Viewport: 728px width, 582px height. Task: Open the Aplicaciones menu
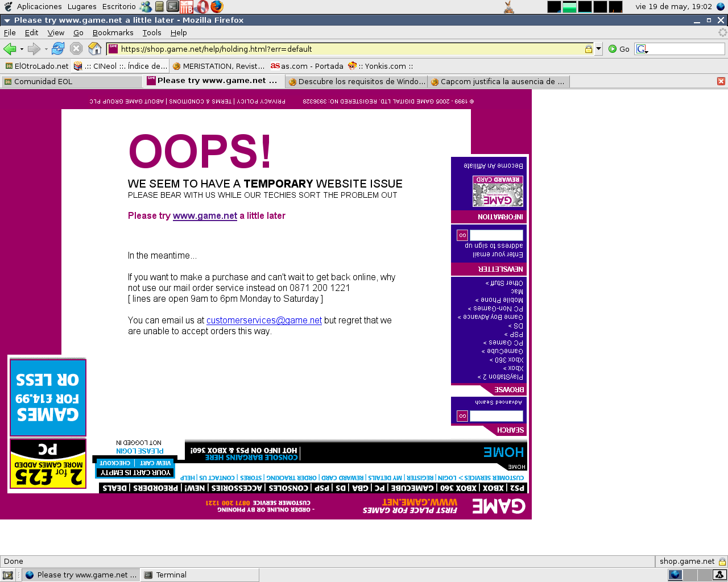tap(39, 7)
